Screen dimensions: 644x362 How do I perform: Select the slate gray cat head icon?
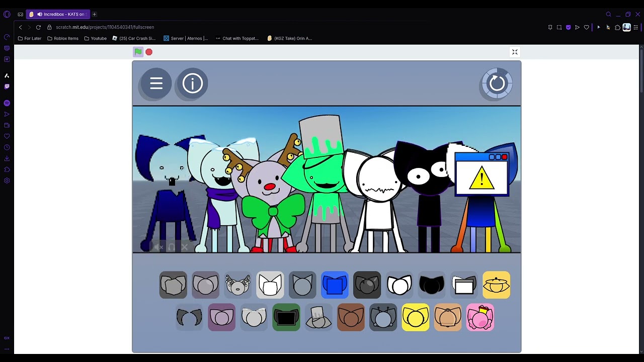coord(302,285)
